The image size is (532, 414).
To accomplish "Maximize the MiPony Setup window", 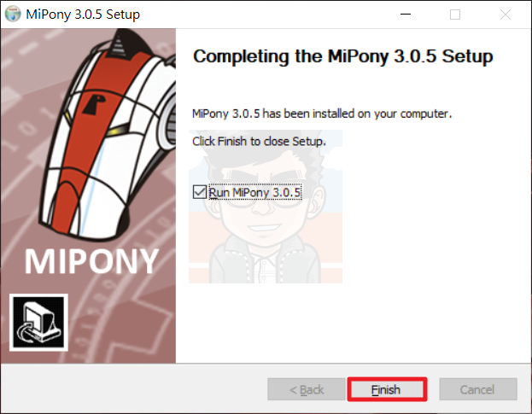I will 455,15.
